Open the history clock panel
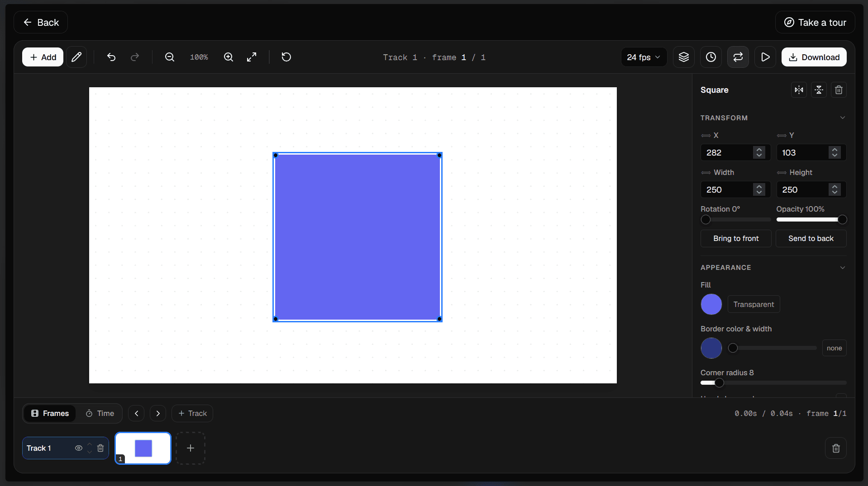This screenshot has height=486, width=868. coord(711,57)
